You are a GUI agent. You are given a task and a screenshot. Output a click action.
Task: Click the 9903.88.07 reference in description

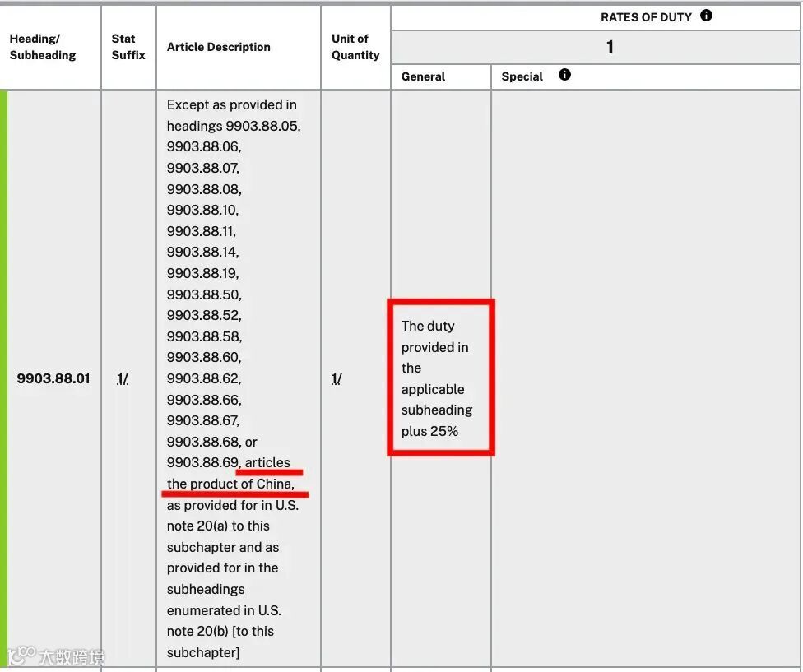(x=202, y=168)
